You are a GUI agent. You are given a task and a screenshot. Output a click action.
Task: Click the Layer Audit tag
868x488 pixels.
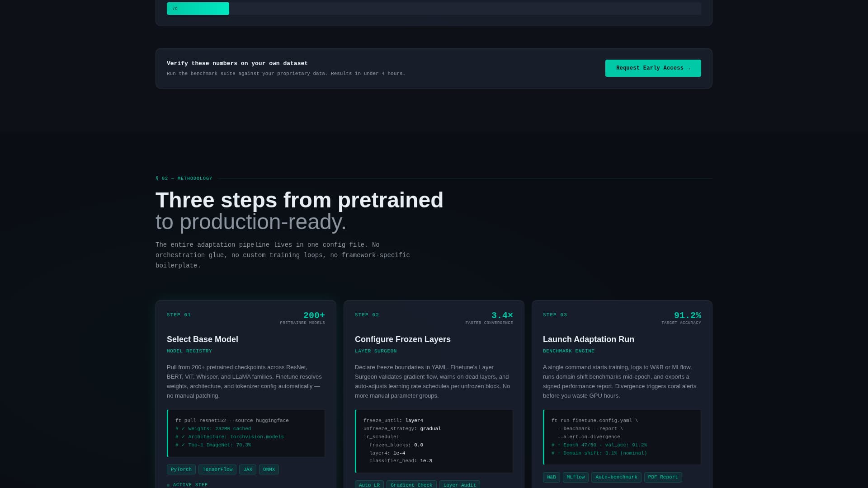pos(460,484)
